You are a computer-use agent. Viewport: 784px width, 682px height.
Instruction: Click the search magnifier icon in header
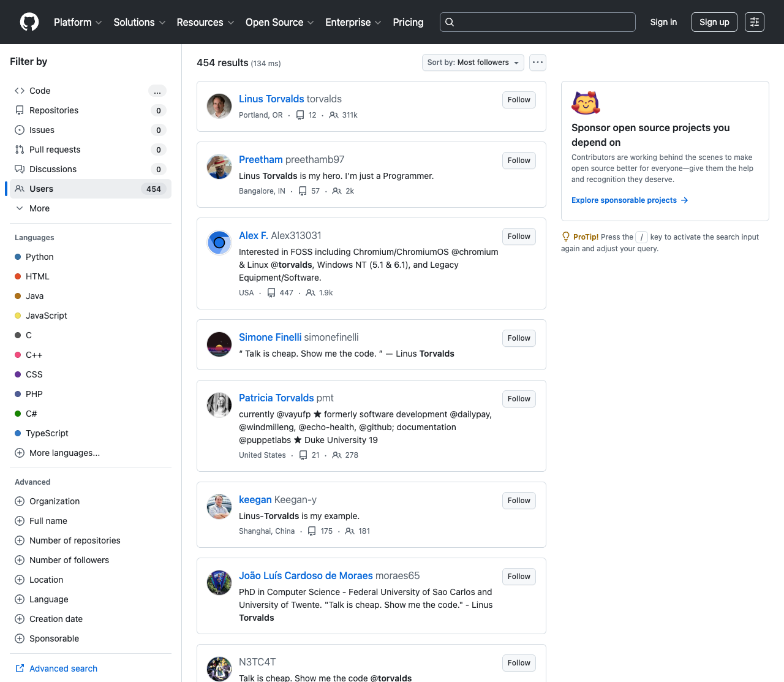tap(450, 22)
